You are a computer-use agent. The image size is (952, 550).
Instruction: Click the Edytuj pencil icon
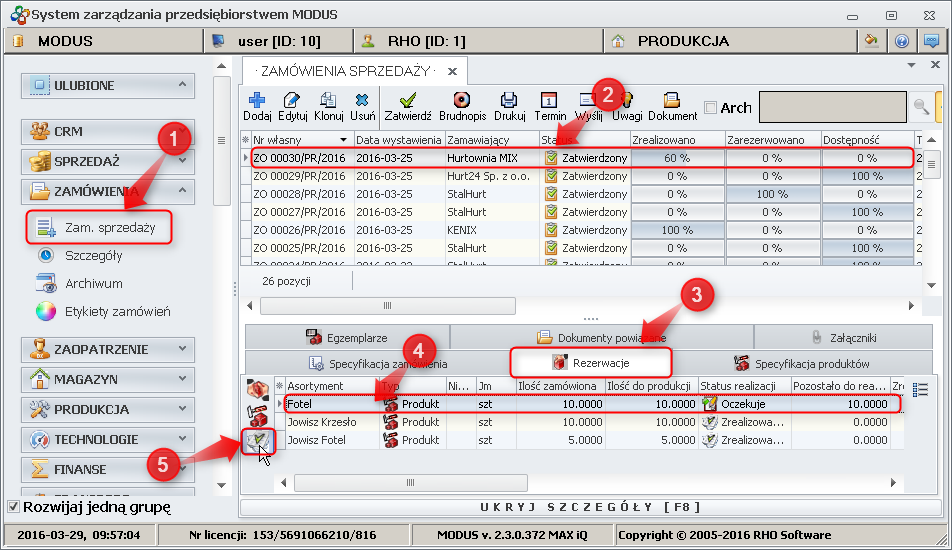pyautogui.click(x=292, y=100)
